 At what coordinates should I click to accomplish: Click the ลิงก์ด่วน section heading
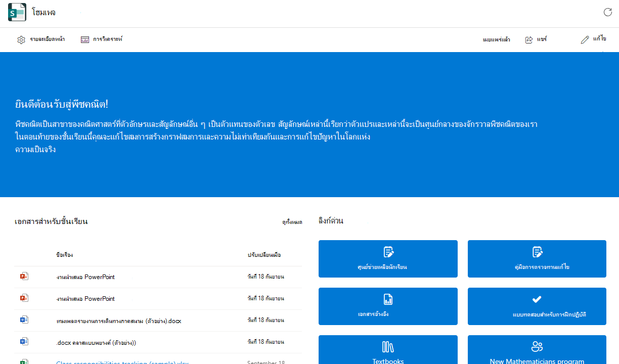tap(331, 221)
